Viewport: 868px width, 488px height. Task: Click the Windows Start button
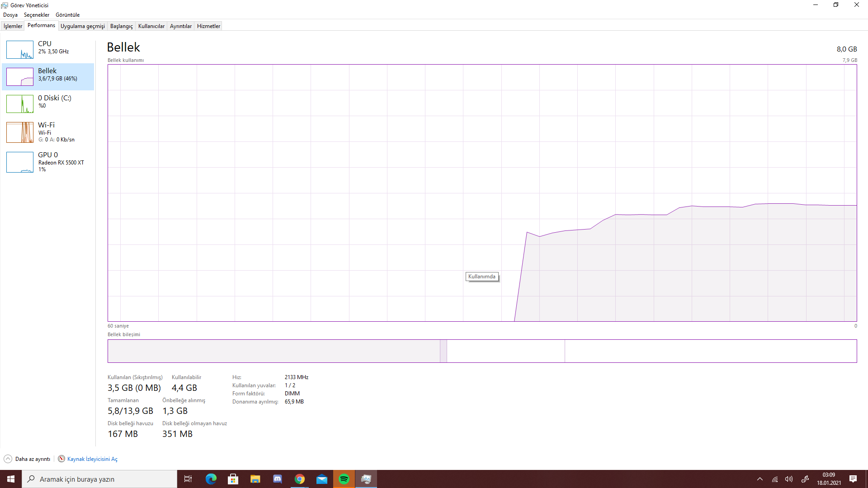coord(11,479)
